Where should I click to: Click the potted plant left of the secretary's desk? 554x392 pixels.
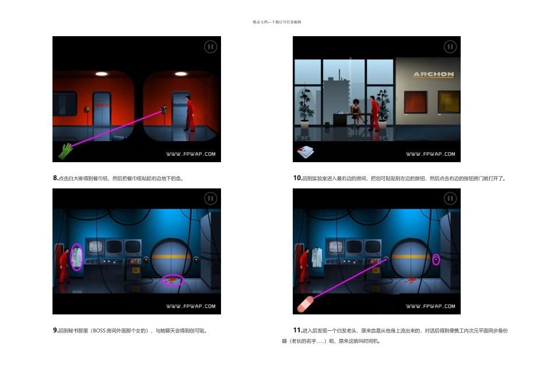(x=305, y=108)
